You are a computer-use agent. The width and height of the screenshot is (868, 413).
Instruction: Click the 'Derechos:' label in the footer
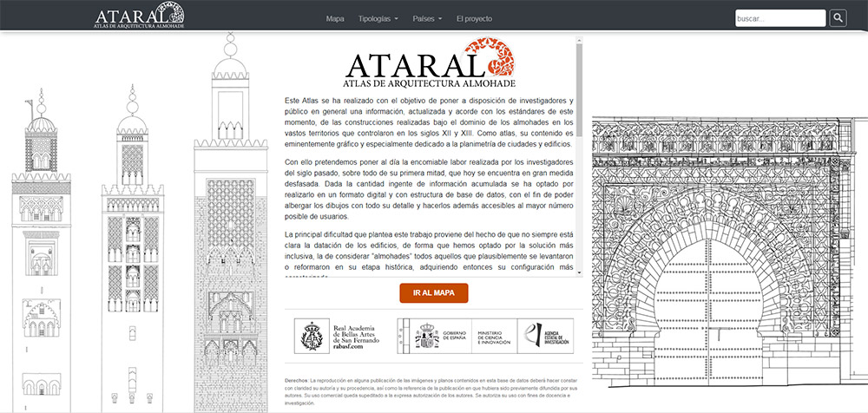click(x=297, y=381)
